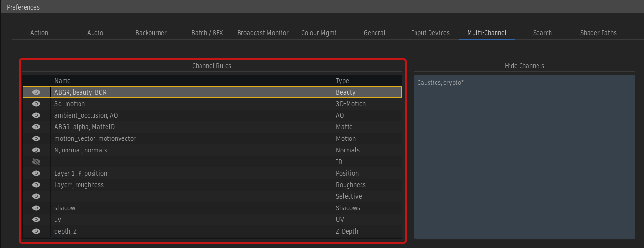
Task: Open the Colour Mgmt tab
Action: 319,33
